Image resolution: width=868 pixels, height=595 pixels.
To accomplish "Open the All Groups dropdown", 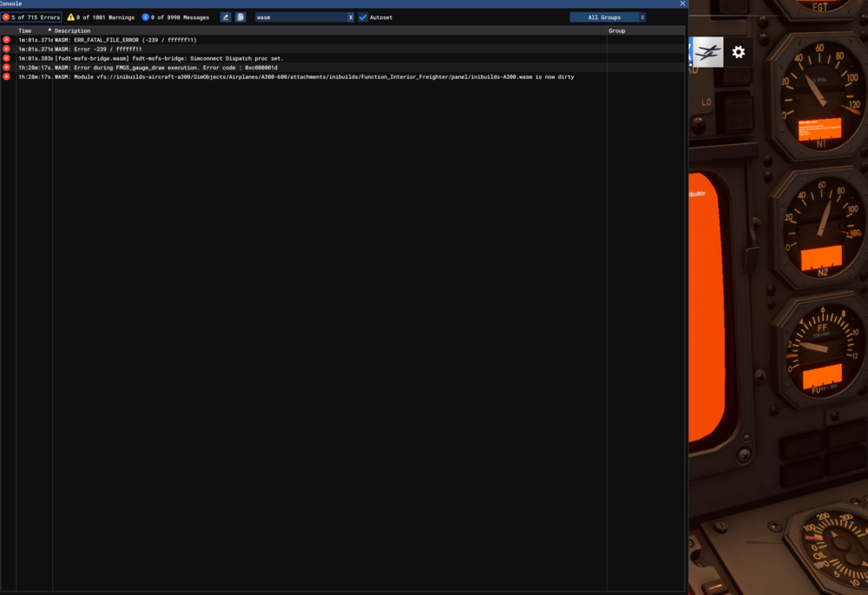I will pyautogui.click(x=603, y=17).
